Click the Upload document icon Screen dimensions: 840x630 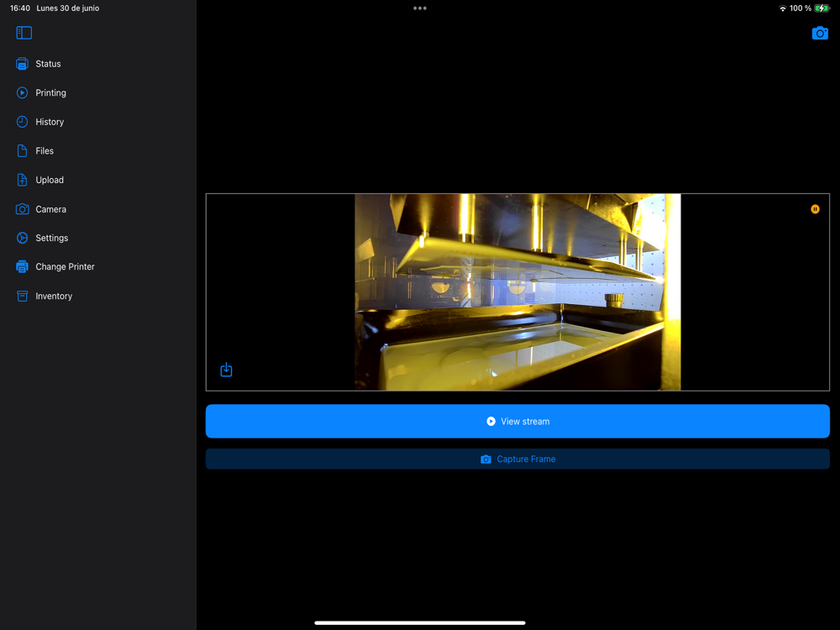tap(22, 180)
